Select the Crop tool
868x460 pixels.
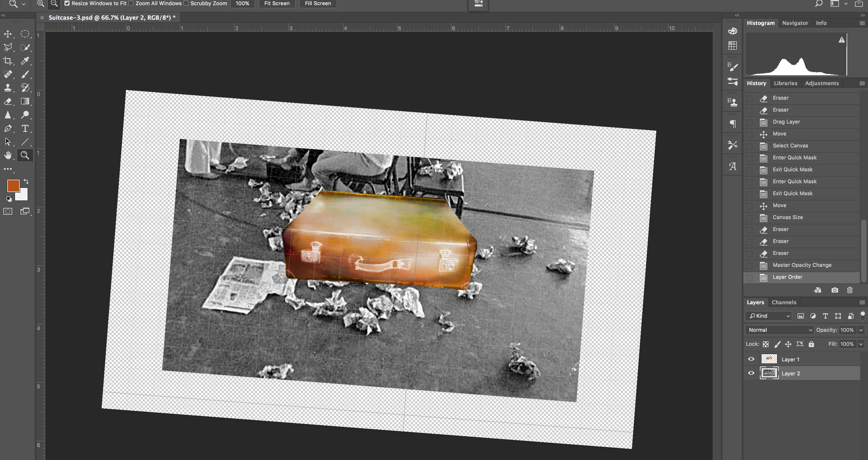(8, 61)
